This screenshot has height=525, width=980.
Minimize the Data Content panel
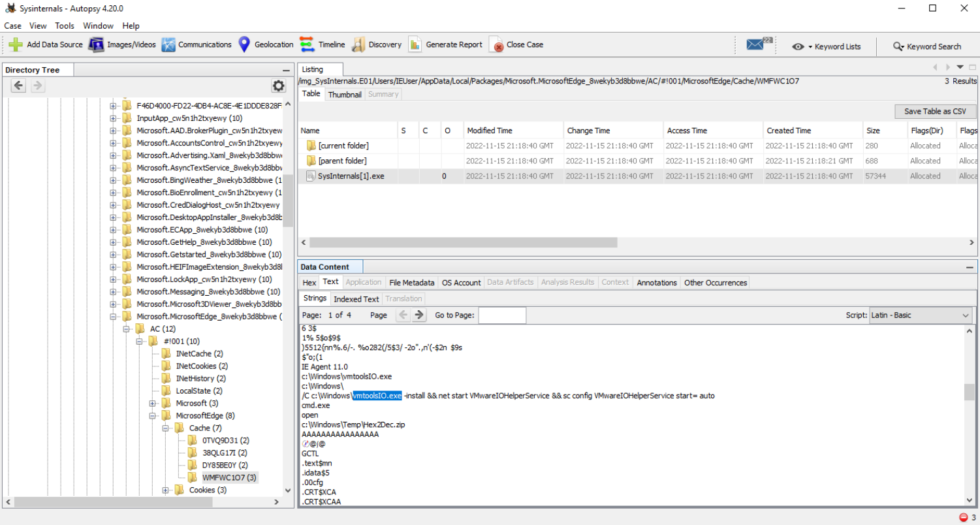(x=970, y=266)
